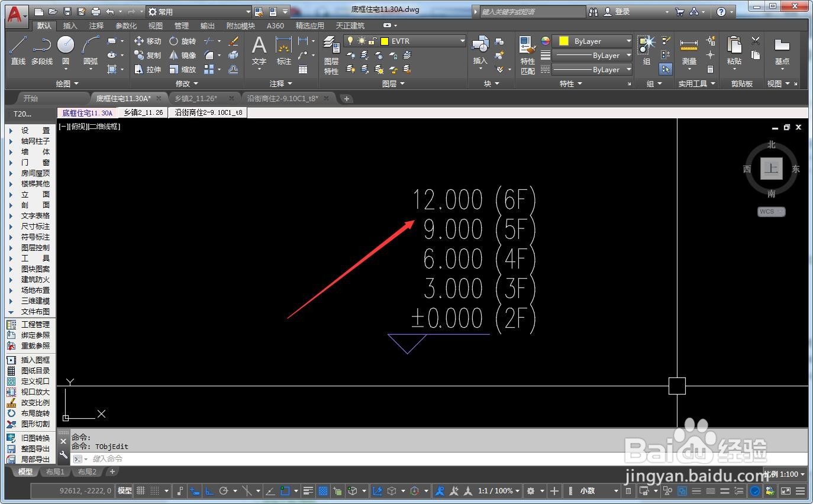Click Match Properties (特性匹配)
813x504 pixels.
[x=527, y=55]
